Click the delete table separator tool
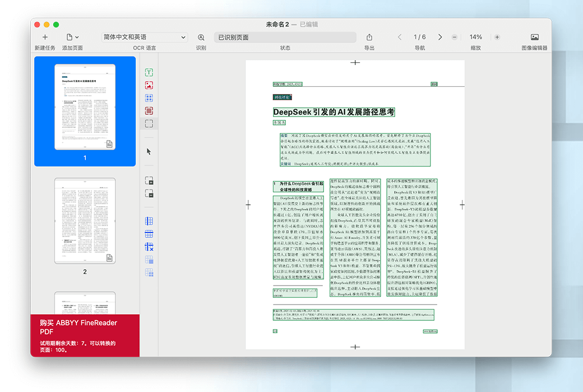The width and height of the screenshot is (583, 392). pos(149,246)
